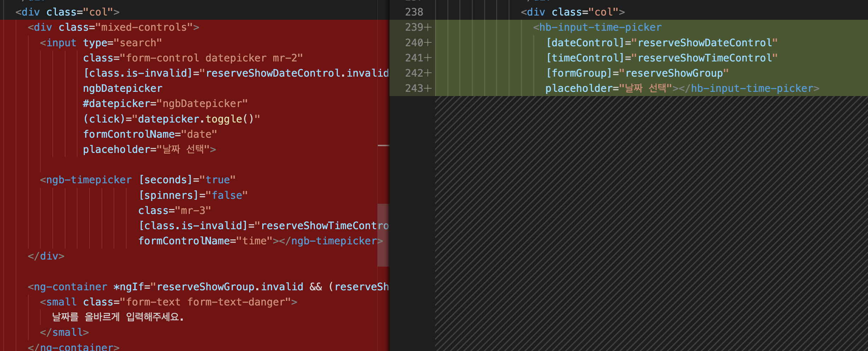Click class="form-control datepicker mr-2" line

(x=193, y=58)
